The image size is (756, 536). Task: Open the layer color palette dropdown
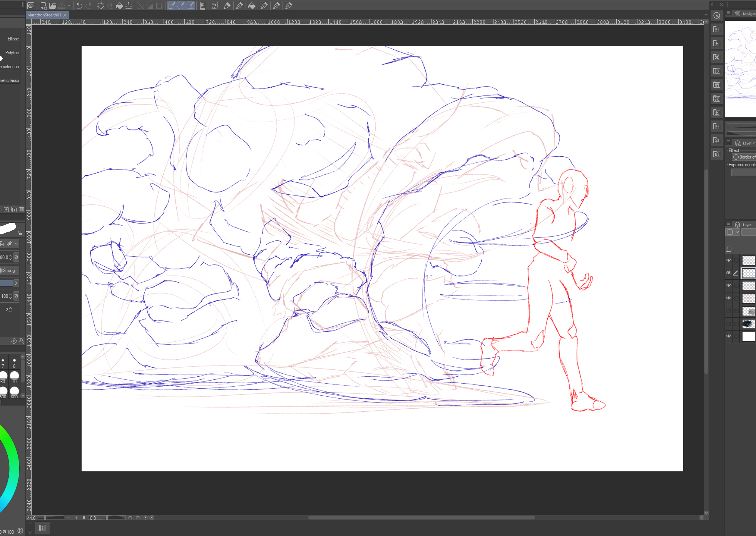(737, 232)
